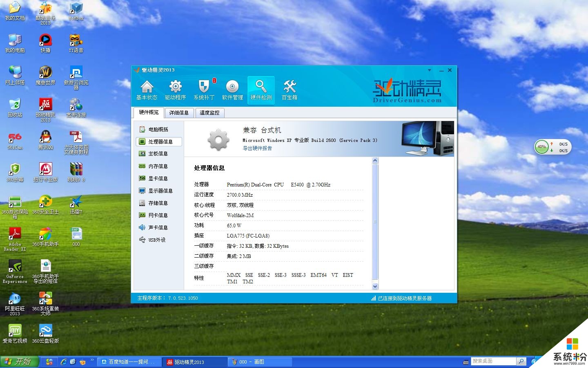Select Pentium(R) Dual-Core CPU E5400 value
The width and height of the screenshot is (588, 368).
click(278, 185)
